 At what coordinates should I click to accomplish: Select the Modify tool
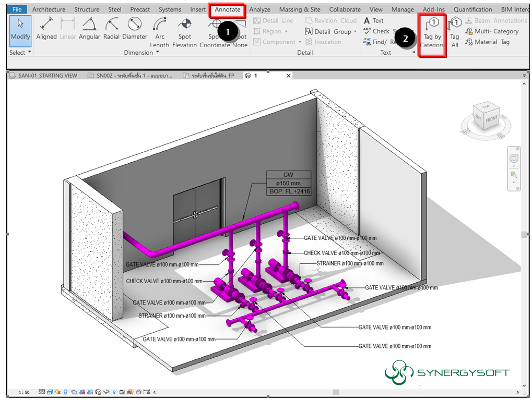click(x=20, y=30)
